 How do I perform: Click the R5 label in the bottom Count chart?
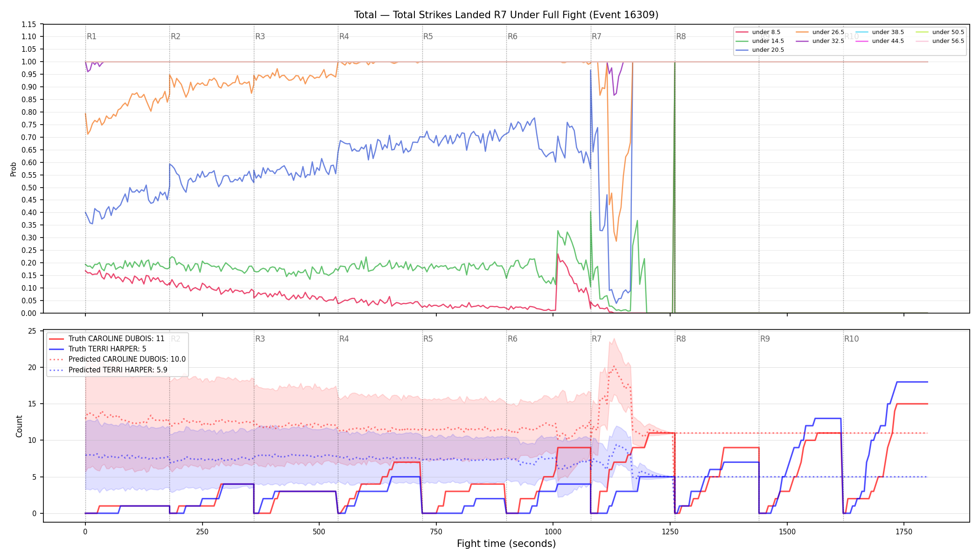click(x=428, y=339)
